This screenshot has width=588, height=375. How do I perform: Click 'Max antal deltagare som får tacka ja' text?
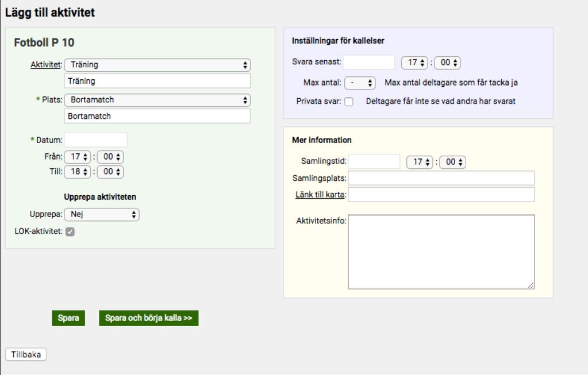[x=451, y=83]
